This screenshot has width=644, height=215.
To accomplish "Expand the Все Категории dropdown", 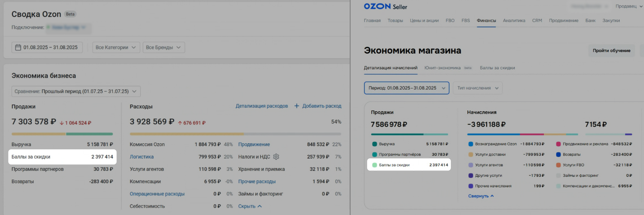I will (116, 47).
